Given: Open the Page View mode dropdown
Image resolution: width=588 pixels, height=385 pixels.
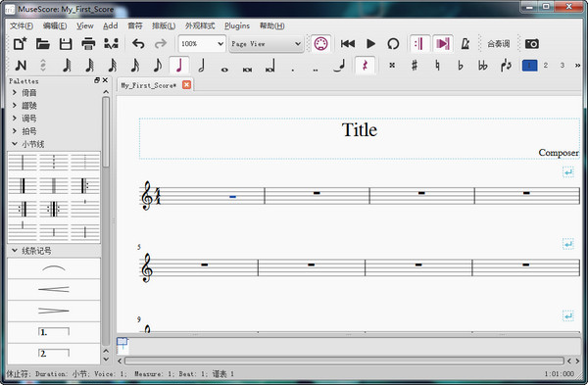Looking at the screenshot, I should click(266, 44).
